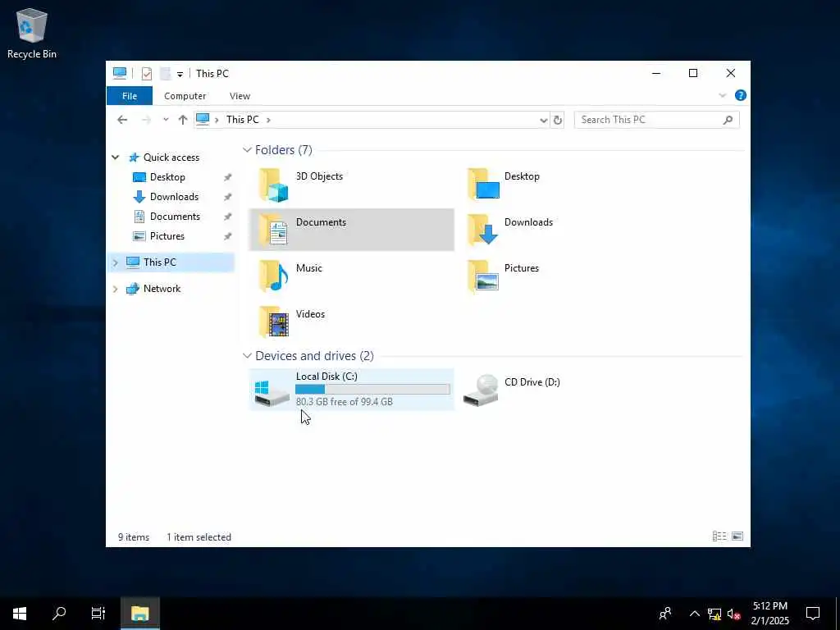Viewport: 840px width, 630px height.
Task: Collapse the Folders (7) group
Action: tap(247, 150)
